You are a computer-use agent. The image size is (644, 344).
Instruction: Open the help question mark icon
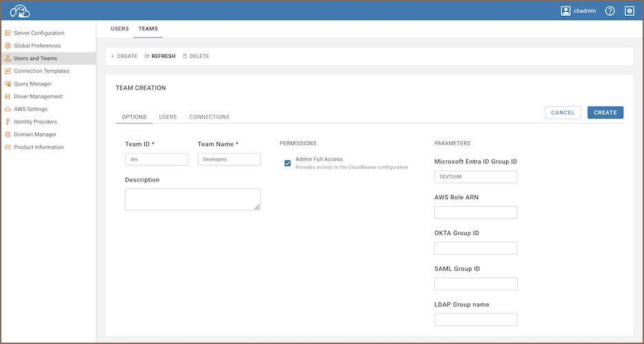(x=610, y=11)
